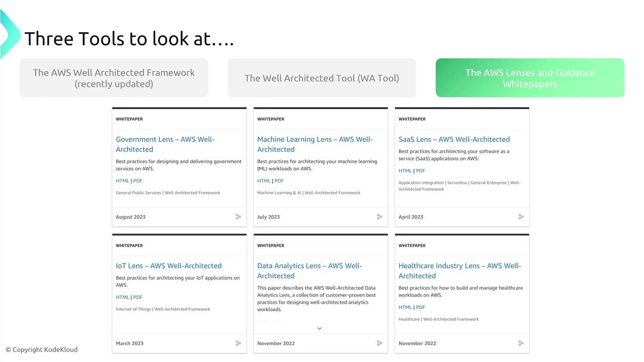Screen dimensions: 644x362
Task: Click share icon on Healthcare Industry Lens card
Action: point(521,343)
